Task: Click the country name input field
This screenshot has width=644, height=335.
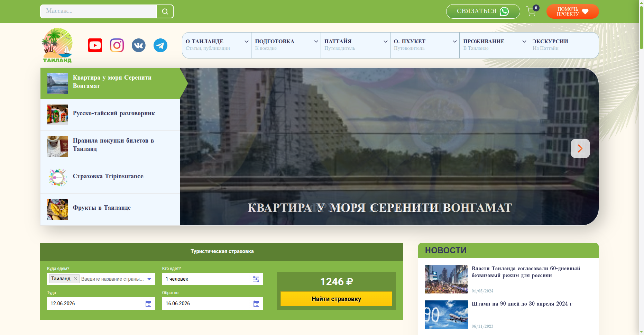Action: [112, 279]
